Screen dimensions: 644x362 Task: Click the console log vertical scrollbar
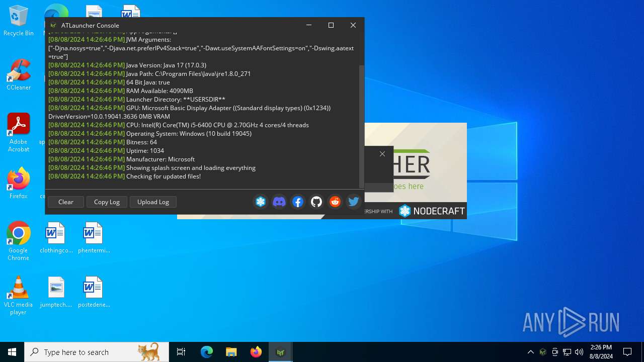click(x=361, y=126)
